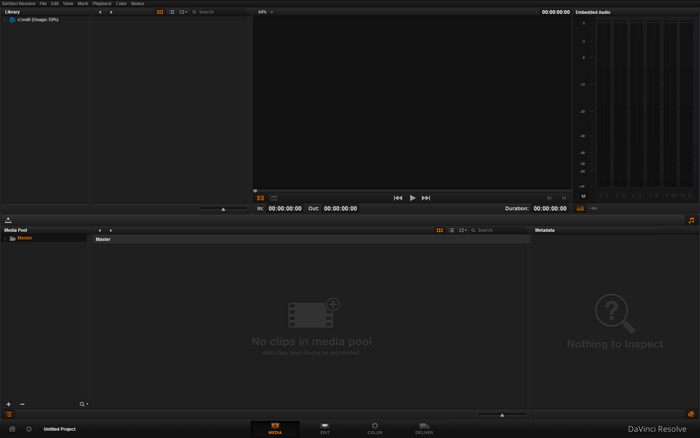Viewport: 700px width, 438px height.
Task: Switch Library browser to thumbnail view
Action: 160,12
